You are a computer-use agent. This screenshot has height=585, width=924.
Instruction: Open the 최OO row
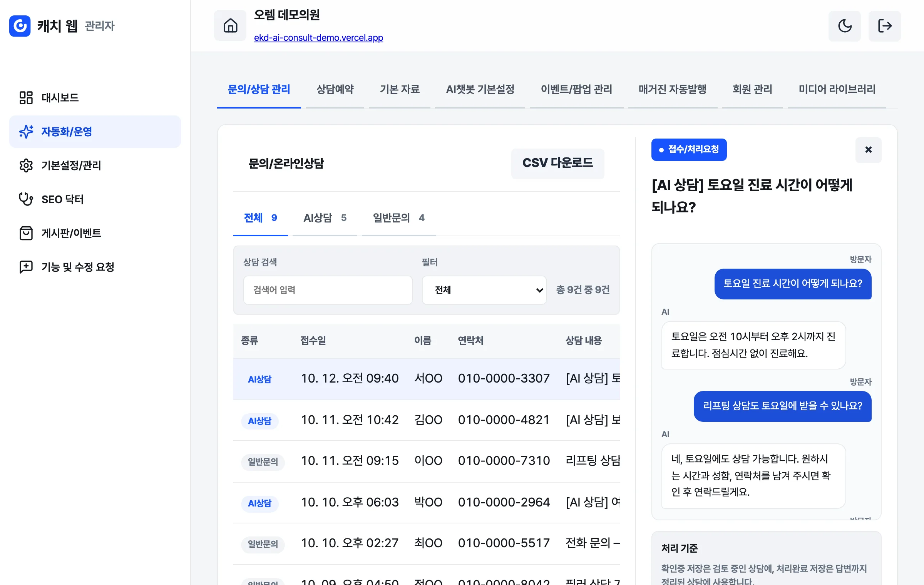[427, 543]
